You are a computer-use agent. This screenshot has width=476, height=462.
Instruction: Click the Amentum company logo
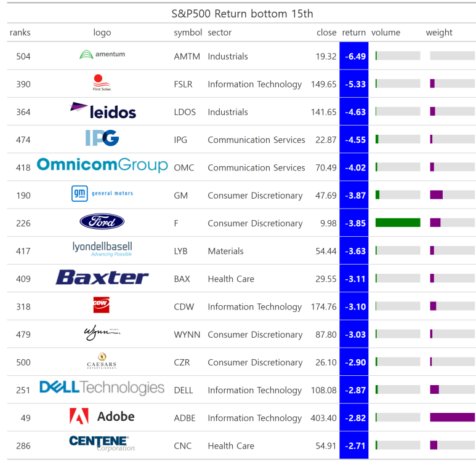tap(102, 54)
